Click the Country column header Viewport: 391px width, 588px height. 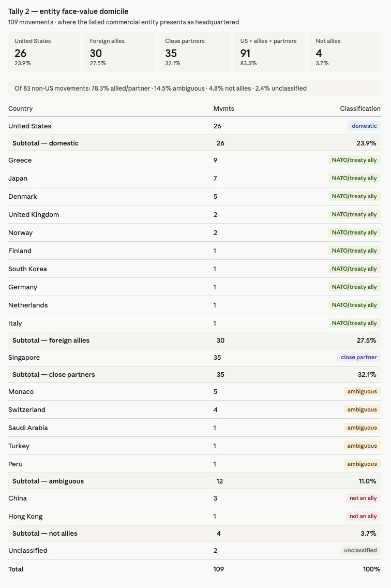click(21, 108)
